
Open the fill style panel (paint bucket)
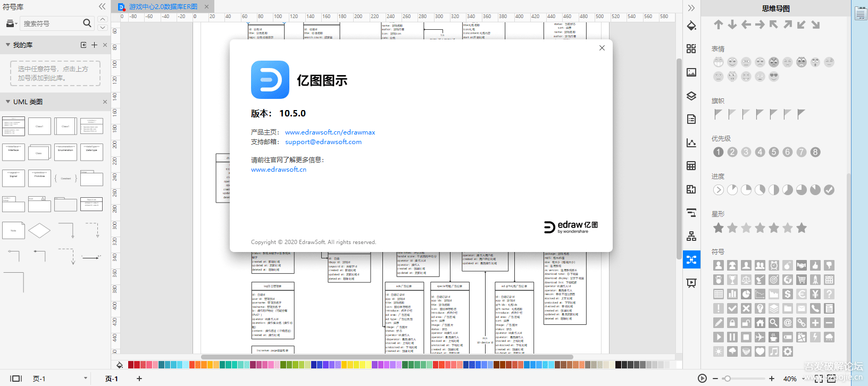[691, 26]
